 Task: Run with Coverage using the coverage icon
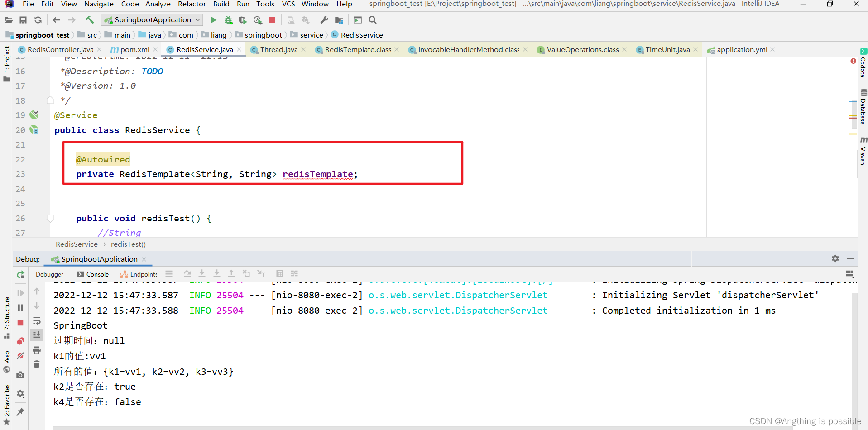(x=243, y=20)
